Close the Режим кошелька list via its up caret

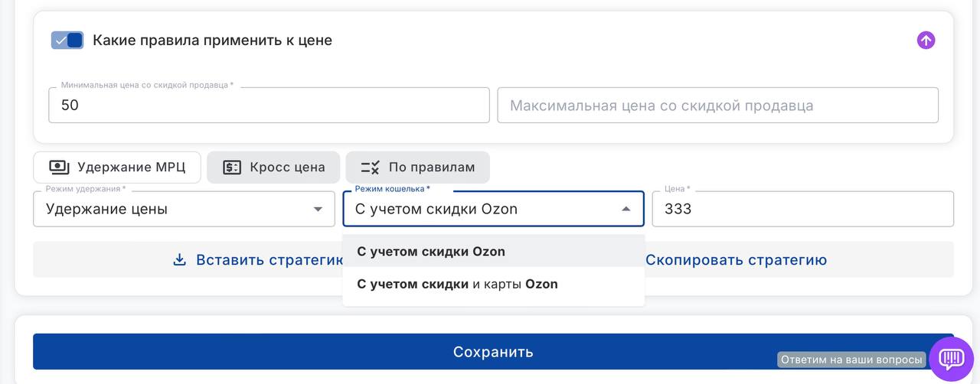pos(626,210)
